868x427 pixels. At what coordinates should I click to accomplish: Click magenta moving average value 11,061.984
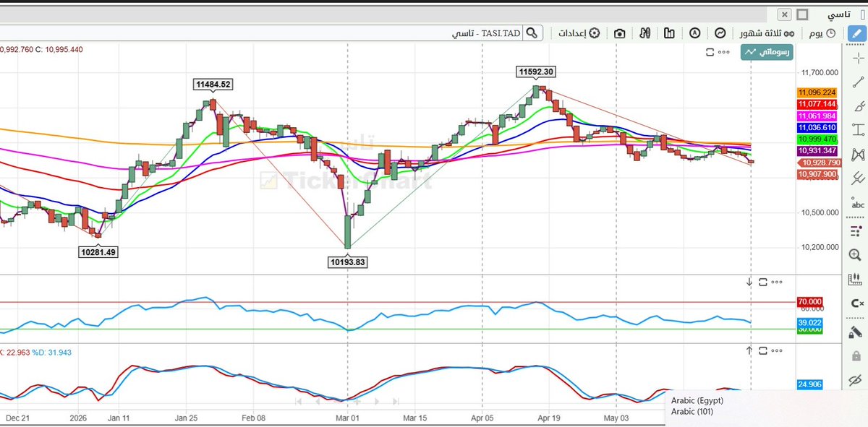tap(817, 116)
